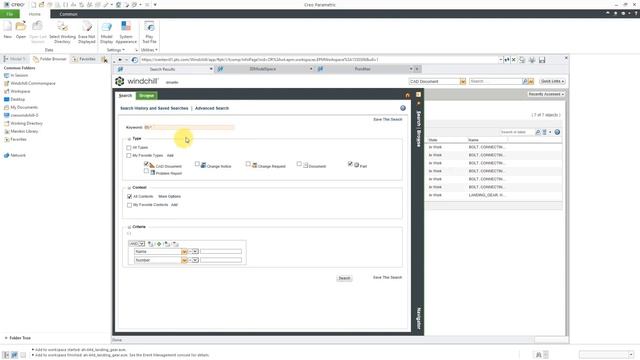This screenshot has height=360, width=640.
Task: Open the Number criteria attribute dropdown
Action: tap(184, 260)
